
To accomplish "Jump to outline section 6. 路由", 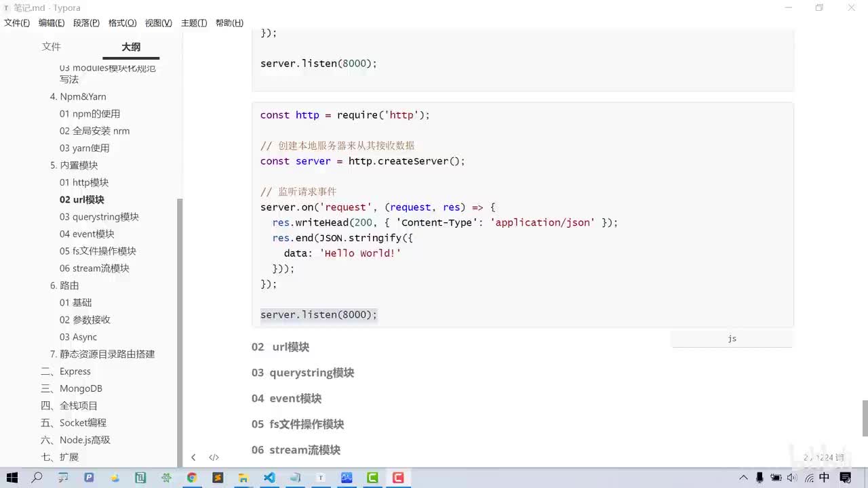I will [64, 285].
